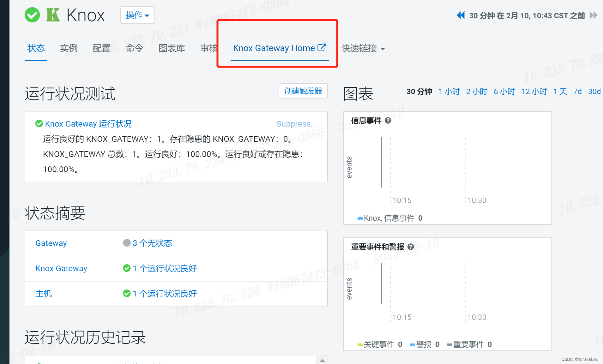
Task: Click green check icon in Knox Gateway row
Action: pos(127,268)
